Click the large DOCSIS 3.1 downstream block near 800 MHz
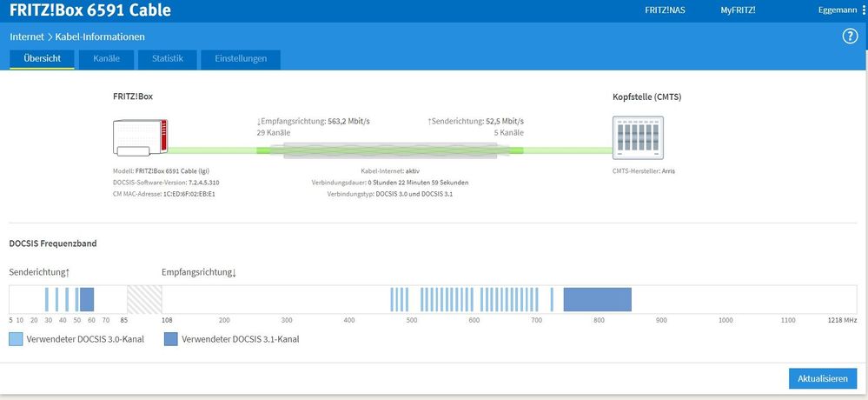Image resolution: width=868 pixels, height=400 pixels. 597,300
